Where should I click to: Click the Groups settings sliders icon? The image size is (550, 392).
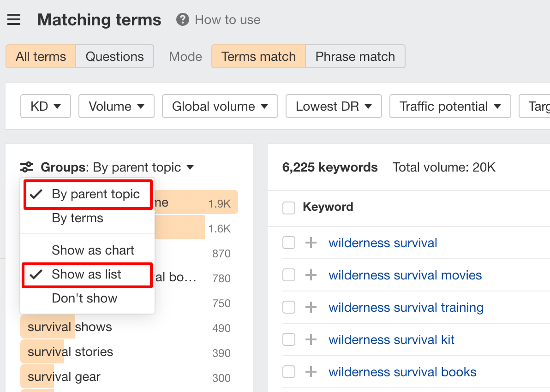pyautogui.click(x=27, y=167)
